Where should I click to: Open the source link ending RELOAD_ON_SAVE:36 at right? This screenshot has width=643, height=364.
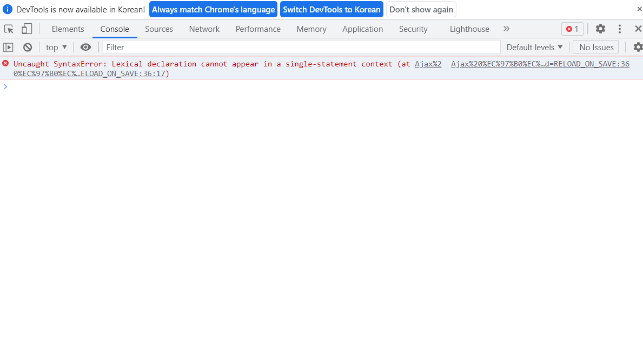click(540, 64)
